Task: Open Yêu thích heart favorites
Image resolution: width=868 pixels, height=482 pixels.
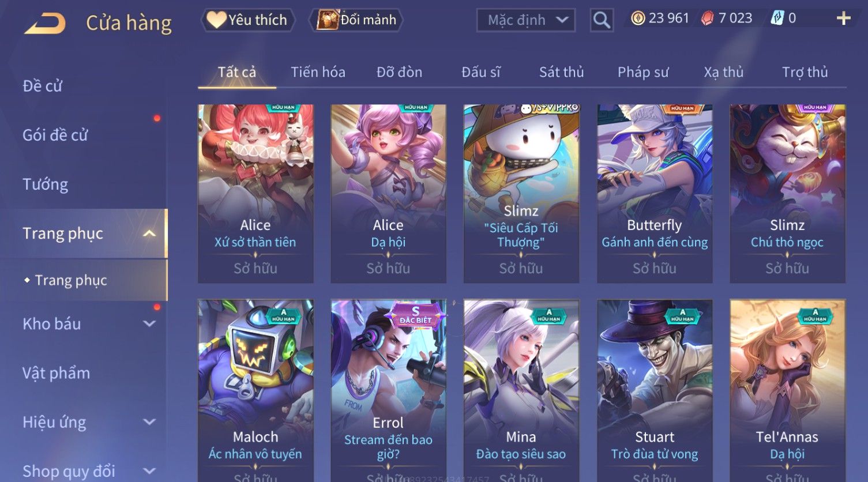Action: pyautogui.click(x=248, y=20)
